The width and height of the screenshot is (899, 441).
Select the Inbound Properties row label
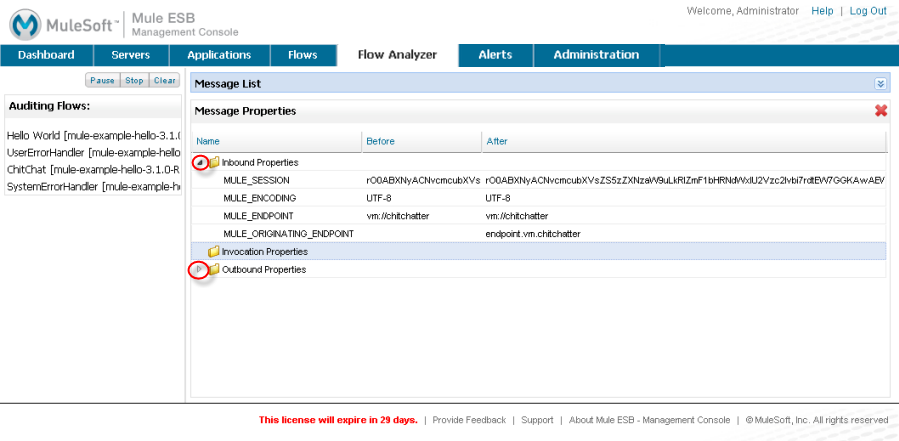tap(260, 163)
